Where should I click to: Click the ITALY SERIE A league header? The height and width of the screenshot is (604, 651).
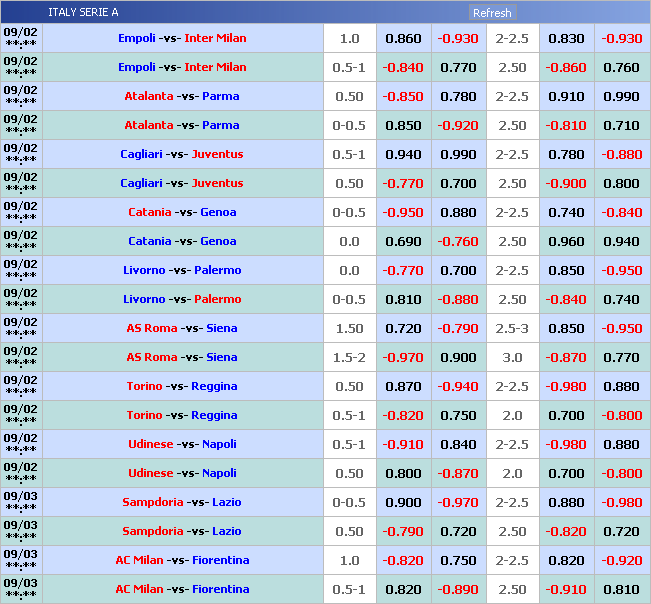click(x=83, y=13)
